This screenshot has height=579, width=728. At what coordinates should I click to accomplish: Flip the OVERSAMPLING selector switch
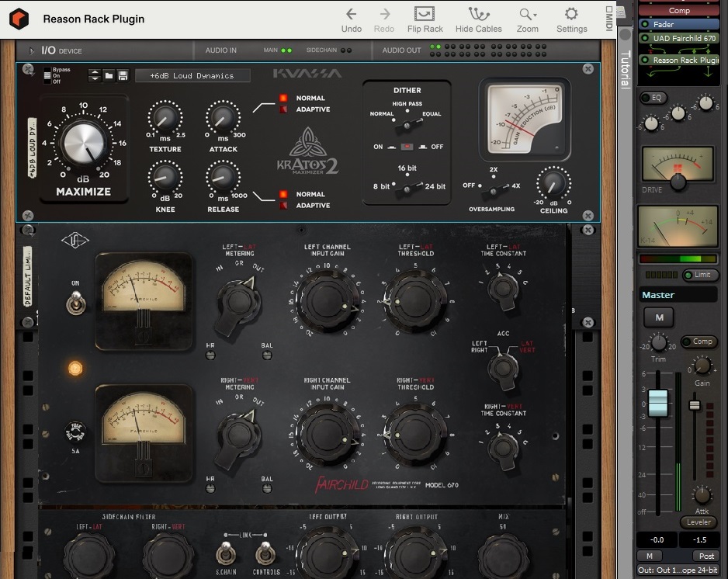[x=494, y=190]
